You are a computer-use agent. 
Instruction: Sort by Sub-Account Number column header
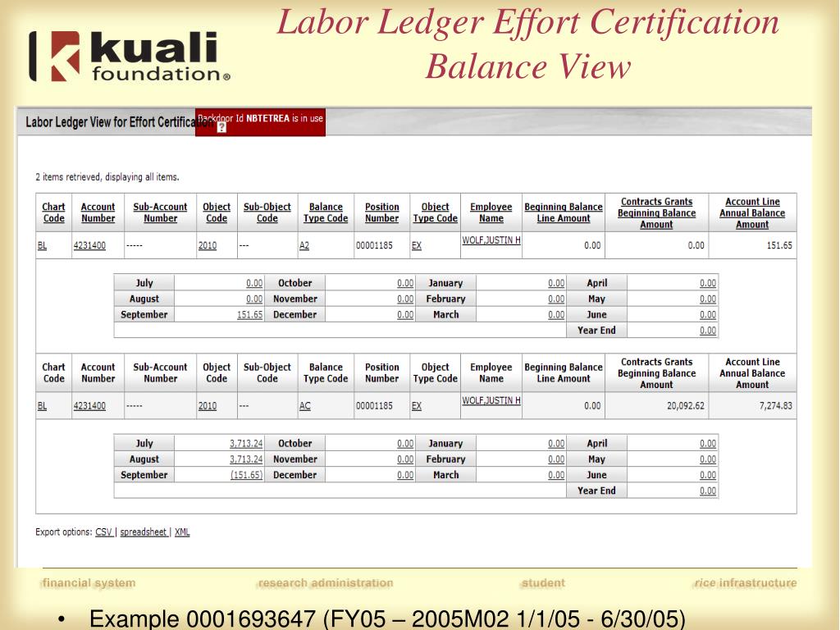pyautogui.click(x=160, y=212)
